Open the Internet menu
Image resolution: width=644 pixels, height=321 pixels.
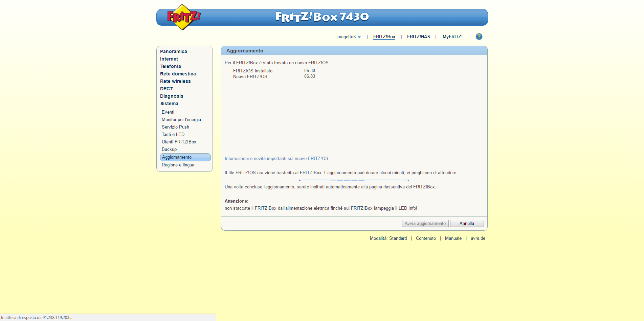[169, 59]
